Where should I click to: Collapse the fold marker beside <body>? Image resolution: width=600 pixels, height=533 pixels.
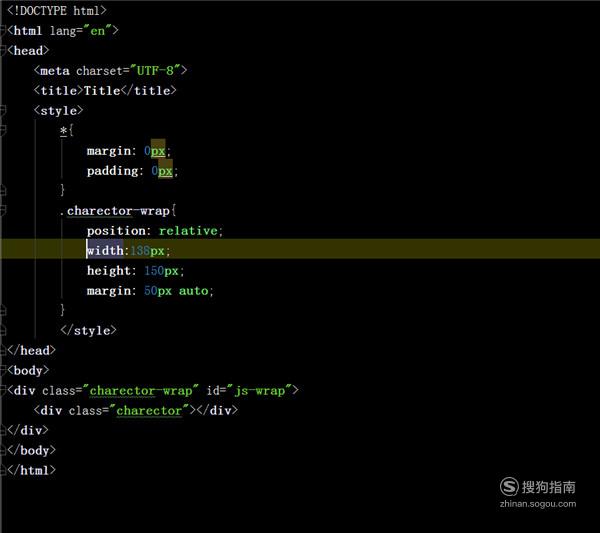point(3,370)
